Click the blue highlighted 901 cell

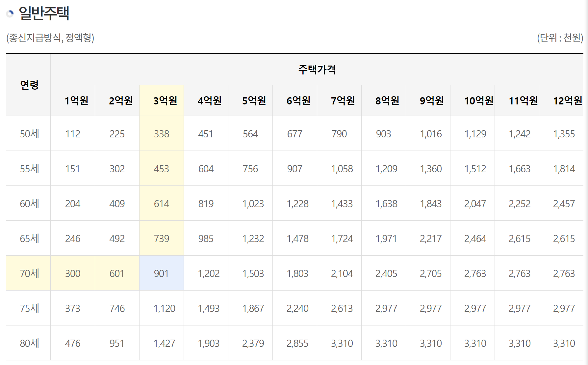pyautogui.click(x=162, y=273)
